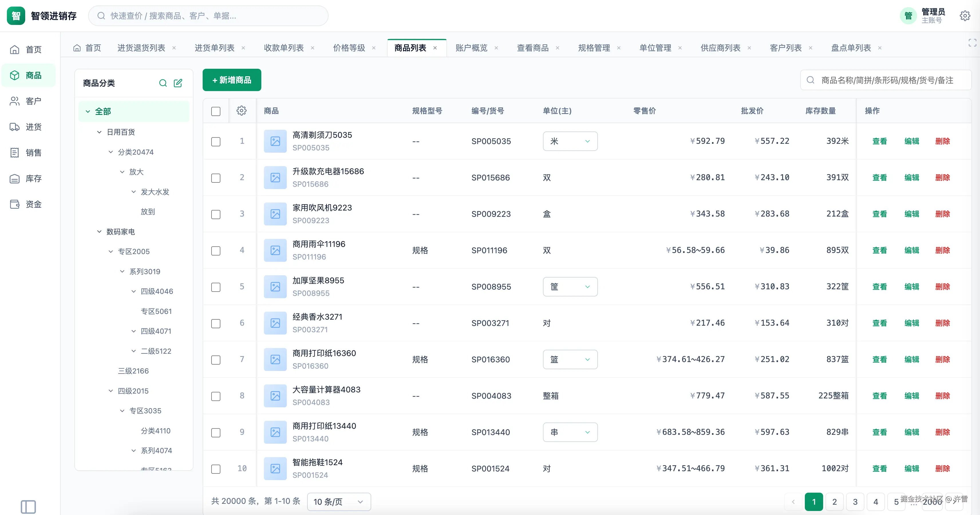Close the 进货退货列表 tab

click(174, 48)
